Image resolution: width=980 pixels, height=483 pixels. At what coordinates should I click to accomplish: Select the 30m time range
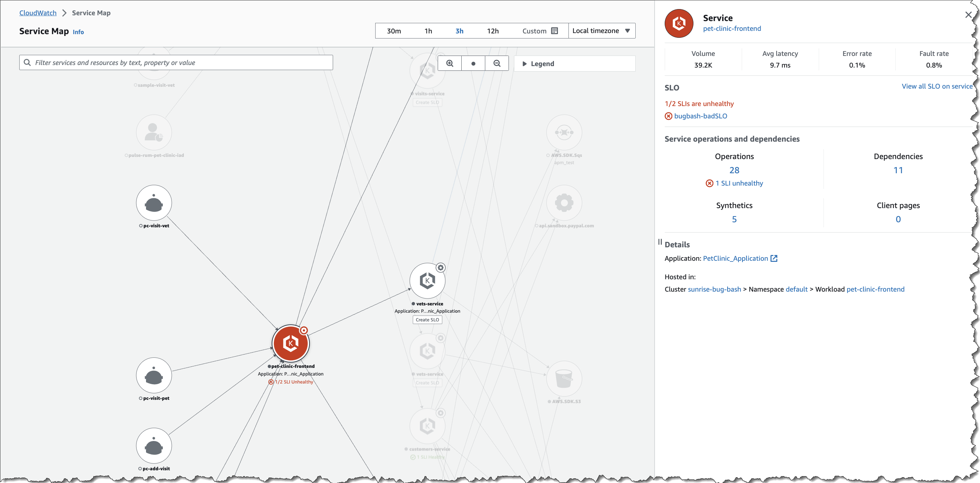pyautogui.click(x=394, y=31)
